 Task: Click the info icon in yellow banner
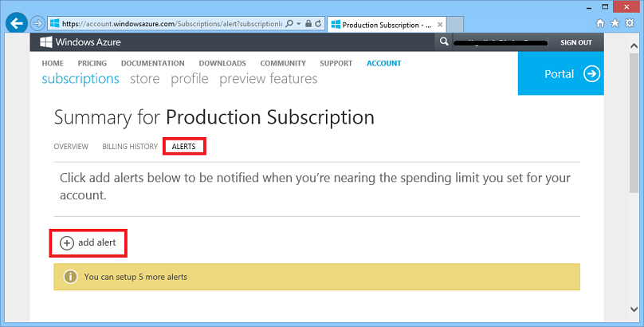[70, 277]
